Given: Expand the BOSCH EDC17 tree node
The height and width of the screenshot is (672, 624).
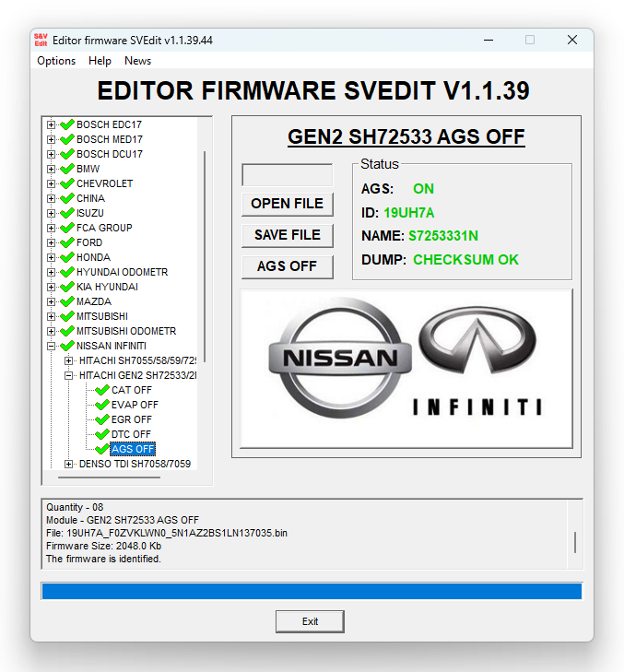Looking at the screenshot, I should tap(51, 124).
